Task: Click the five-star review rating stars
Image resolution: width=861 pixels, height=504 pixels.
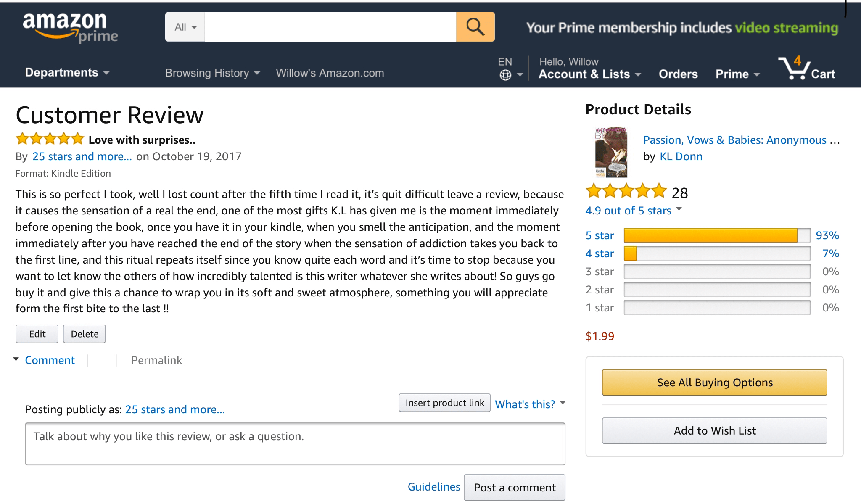Action: tap(50, 139)
